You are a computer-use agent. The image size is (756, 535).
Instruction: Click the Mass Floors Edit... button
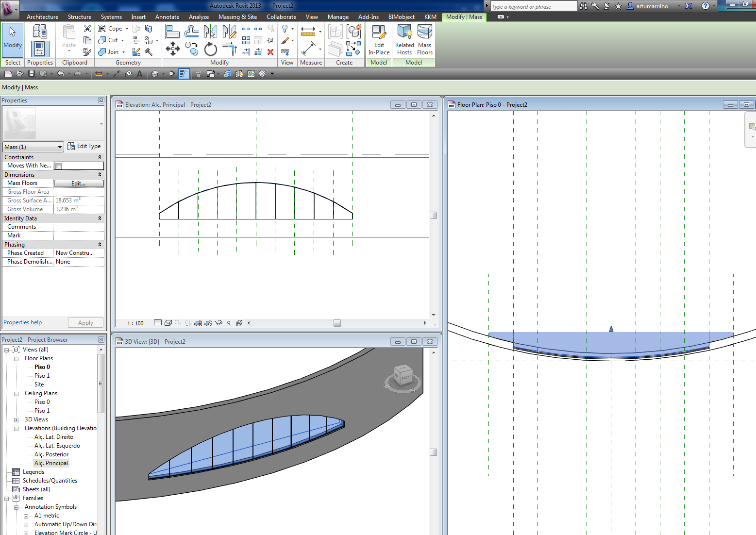79,184
